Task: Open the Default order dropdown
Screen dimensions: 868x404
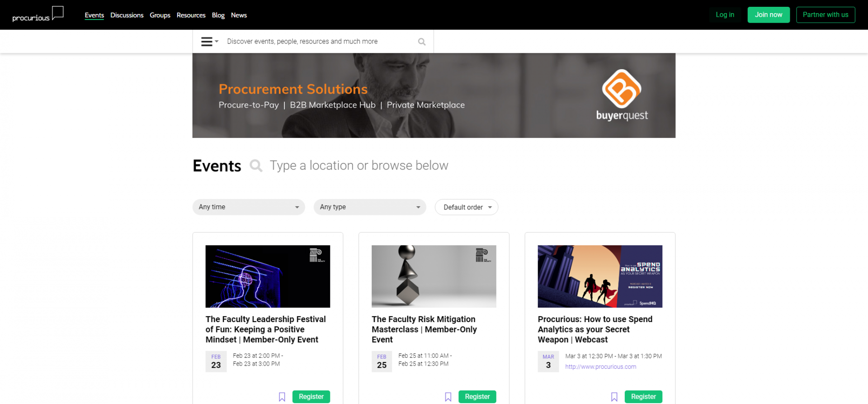Action: pyautogui.click(x=467, y=207)
